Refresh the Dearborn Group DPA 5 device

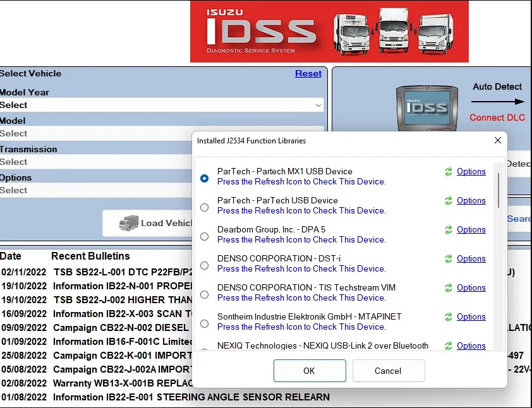tap(449, 230)
